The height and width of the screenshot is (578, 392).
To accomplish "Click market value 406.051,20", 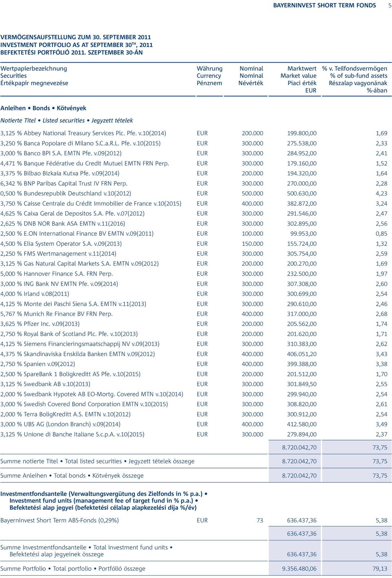I will coord(302,354).
